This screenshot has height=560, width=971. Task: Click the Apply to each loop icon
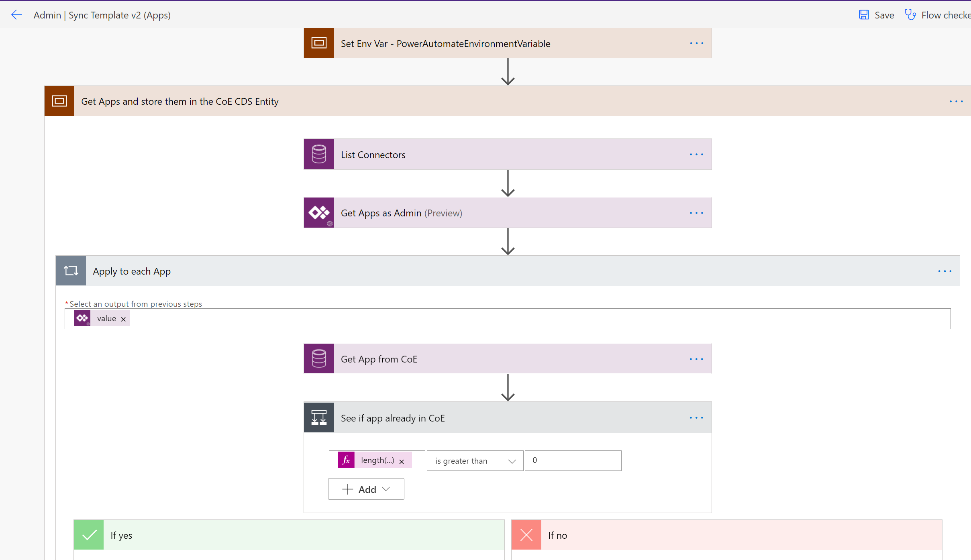point(71,271)
